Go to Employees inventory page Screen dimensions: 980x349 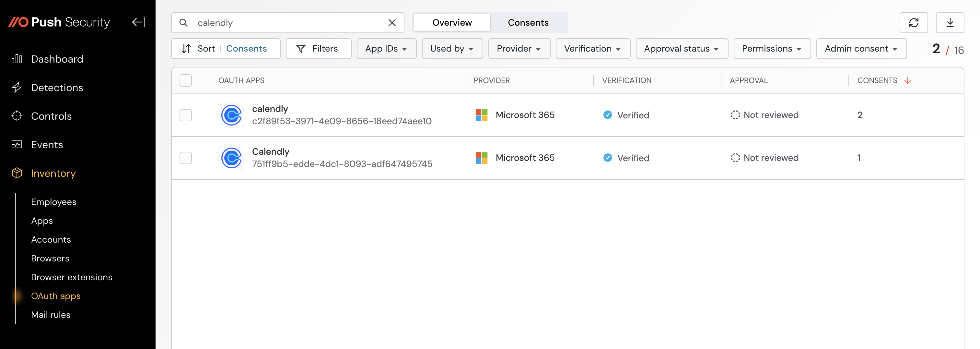click(54, 202)
